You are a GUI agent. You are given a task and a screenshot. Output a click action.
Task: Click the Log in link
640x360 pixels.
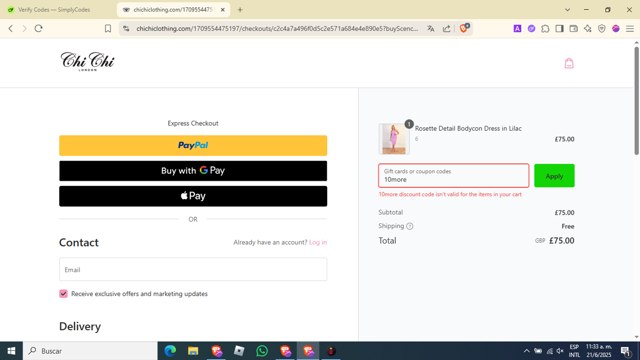click(318, 242)
